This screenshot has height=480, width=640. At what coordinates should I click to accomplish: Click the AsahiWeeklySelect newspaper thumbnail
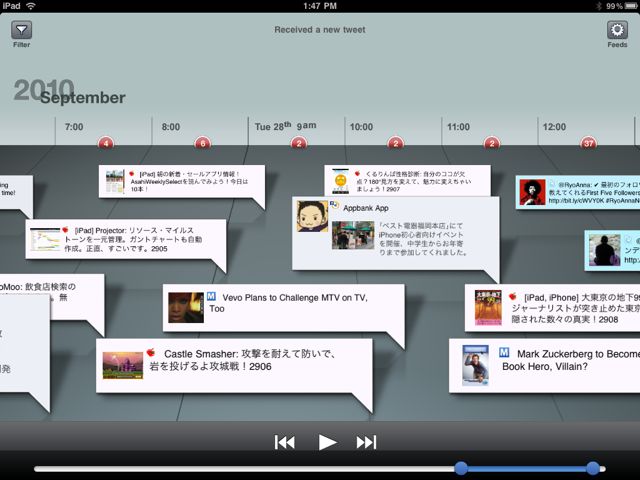tap(115, 181)
